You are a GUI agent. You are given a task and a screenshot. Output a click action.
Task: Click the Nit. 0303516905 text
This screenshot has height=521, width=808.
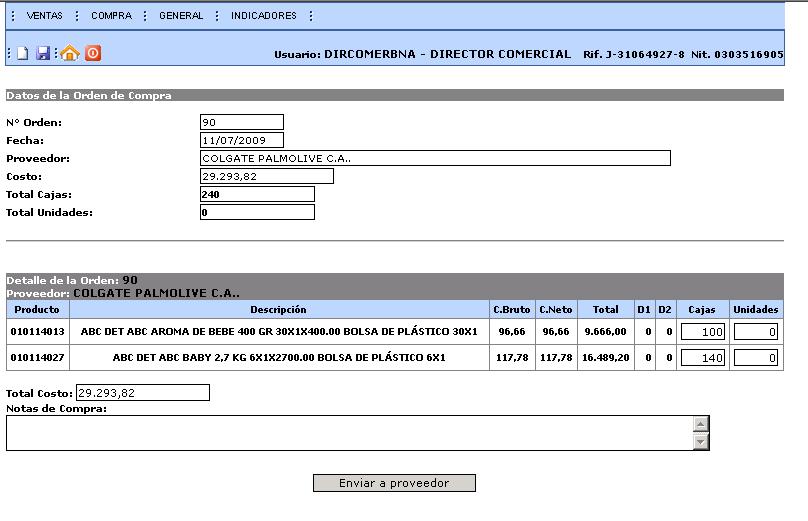[x=737, y=54]
